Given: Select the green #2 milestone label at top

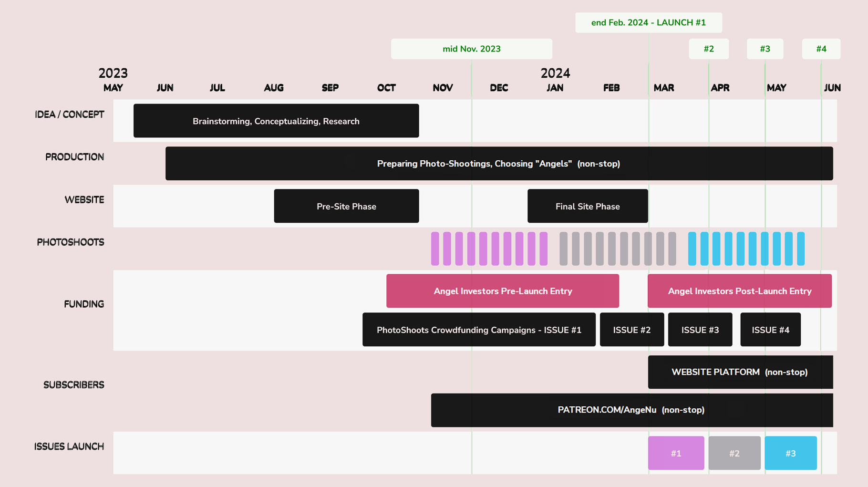Looking at the screenshot, I should click(x=708, y=49).
